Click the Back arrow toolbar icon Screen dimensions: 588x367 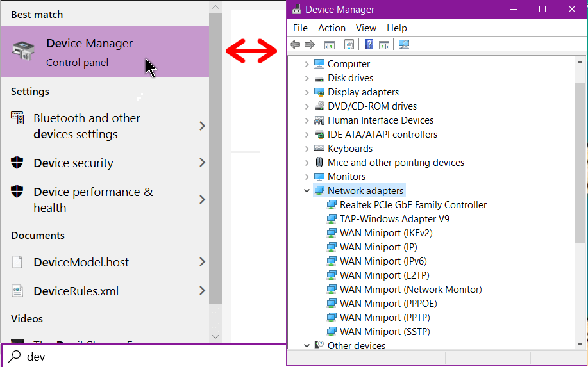point(295,45)
